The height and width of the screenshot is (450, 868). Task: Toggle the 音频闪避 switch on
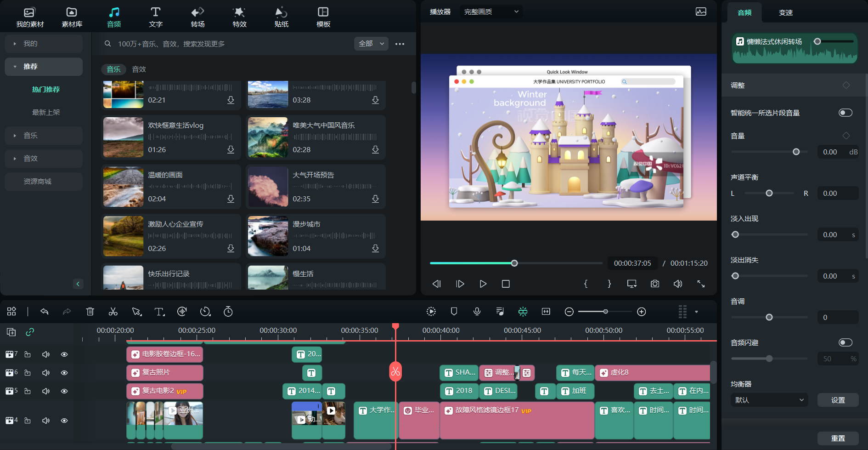(x=845, y=342)
